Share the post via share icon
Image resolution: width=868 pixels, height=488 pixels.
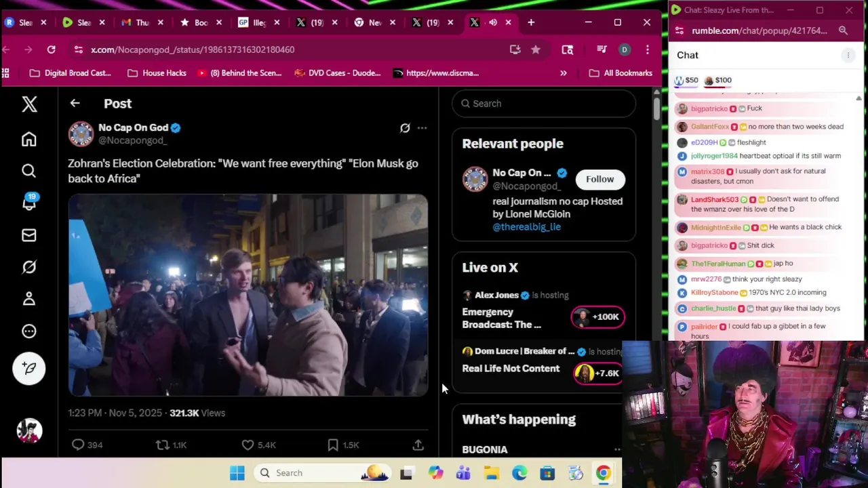[x=418, y=445]
